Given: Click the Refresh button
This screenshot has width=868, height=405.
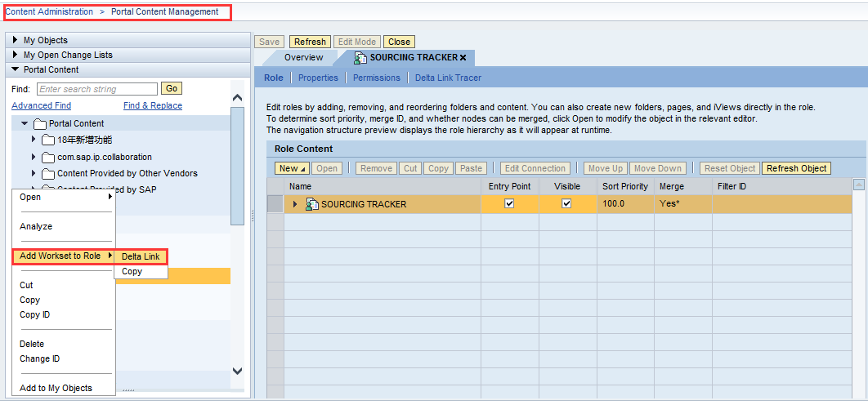Looking at the screenshot, I should point(310,42).
